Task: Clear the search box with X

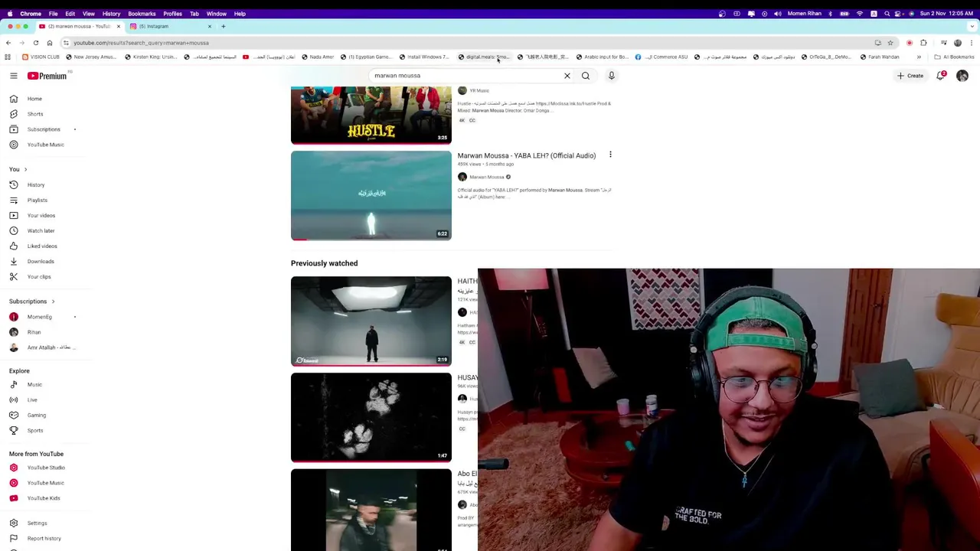Action: 567,76
